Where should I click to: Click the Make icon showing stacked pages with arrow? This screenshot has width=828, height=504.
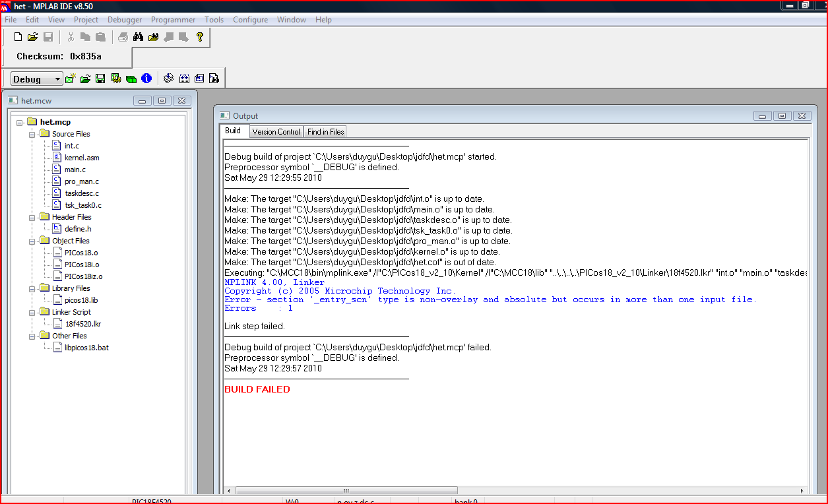click(x=169, y=79)
